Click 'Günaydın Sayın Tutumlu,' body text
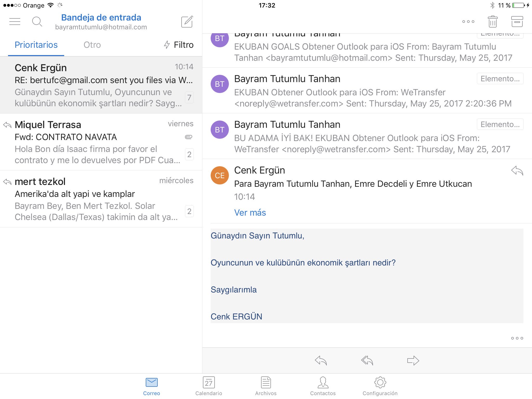This screenshot has width=532, height=399. [x=257, y=236]
